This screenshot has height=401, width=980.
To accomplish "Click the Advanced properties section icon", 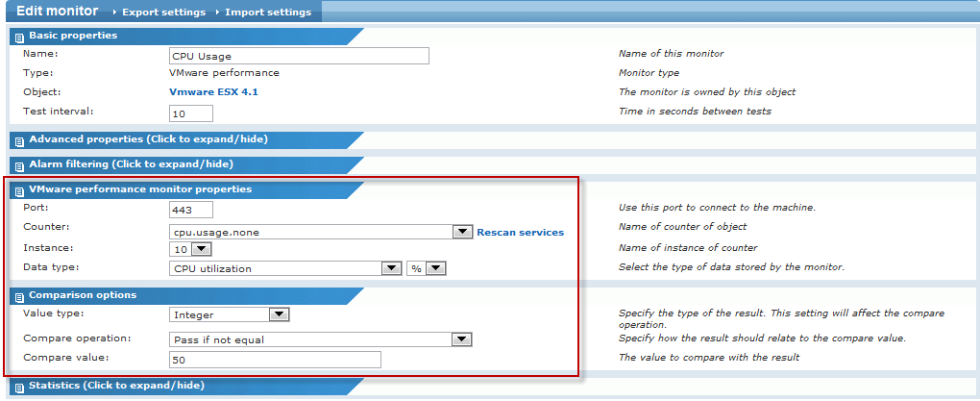I will (19, 139).
